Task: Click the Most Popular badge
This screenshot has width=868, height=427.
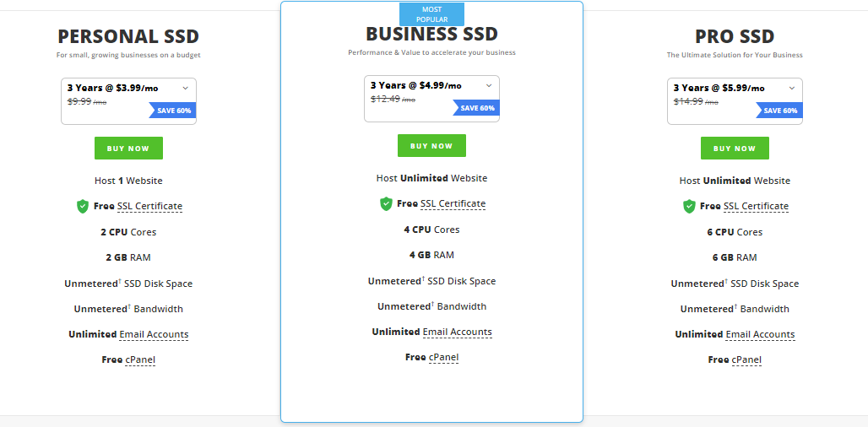Action: tap(431, 14)
